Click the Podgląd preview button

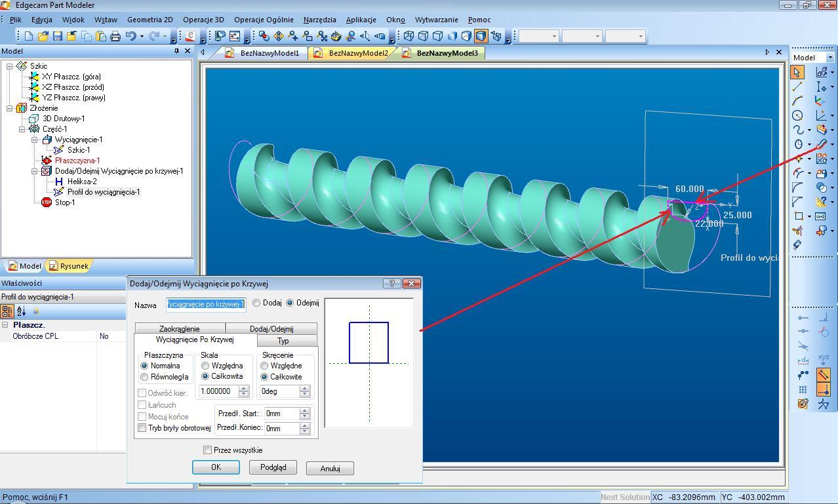coord(273,467)
